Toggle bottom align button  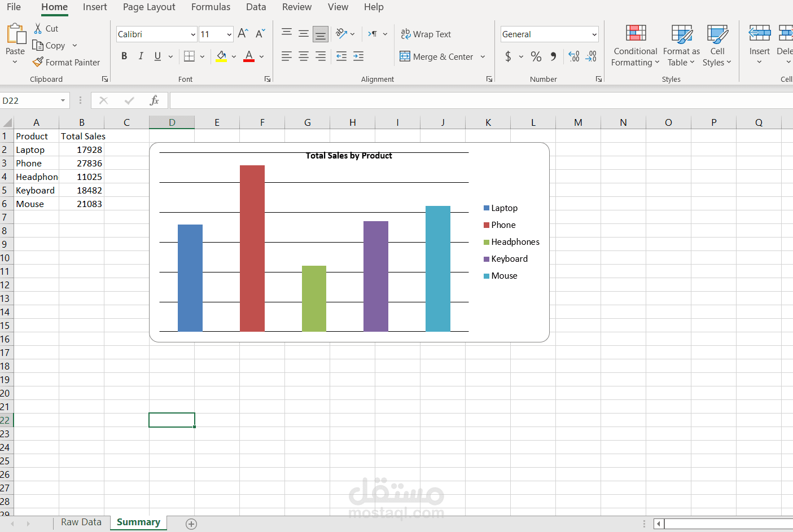pos(321,34)
